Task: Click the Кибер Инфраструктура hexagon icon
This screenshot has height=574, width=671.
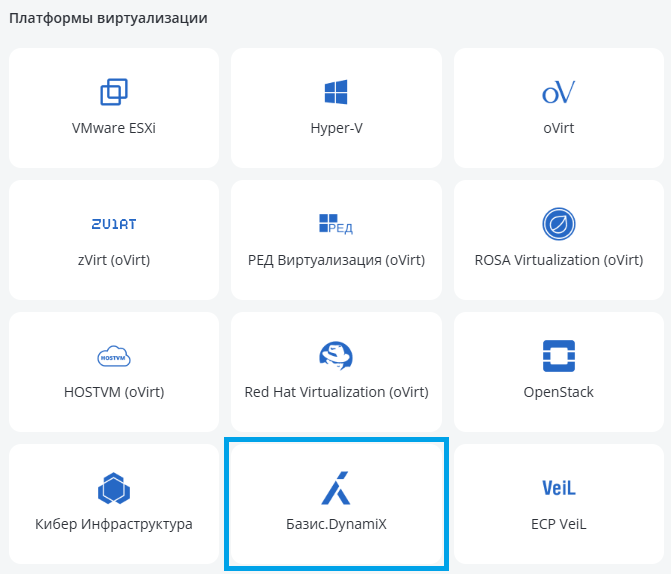Action: point(114,488)
